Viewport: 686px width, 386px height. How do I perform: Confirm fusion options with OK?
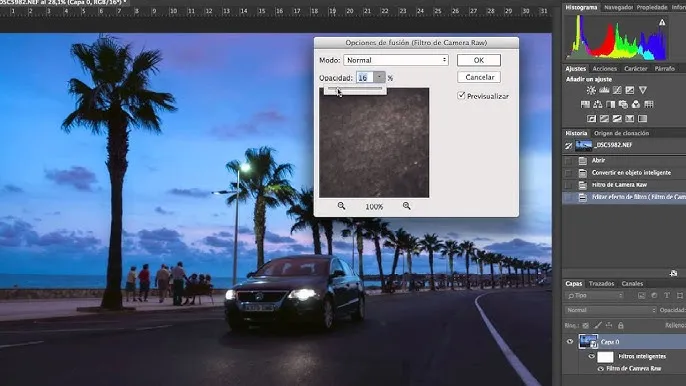479,60
